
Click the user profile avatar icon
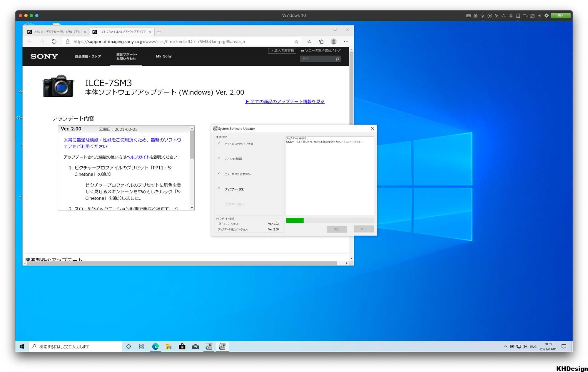pyautogui.click(x=333, y=41)
